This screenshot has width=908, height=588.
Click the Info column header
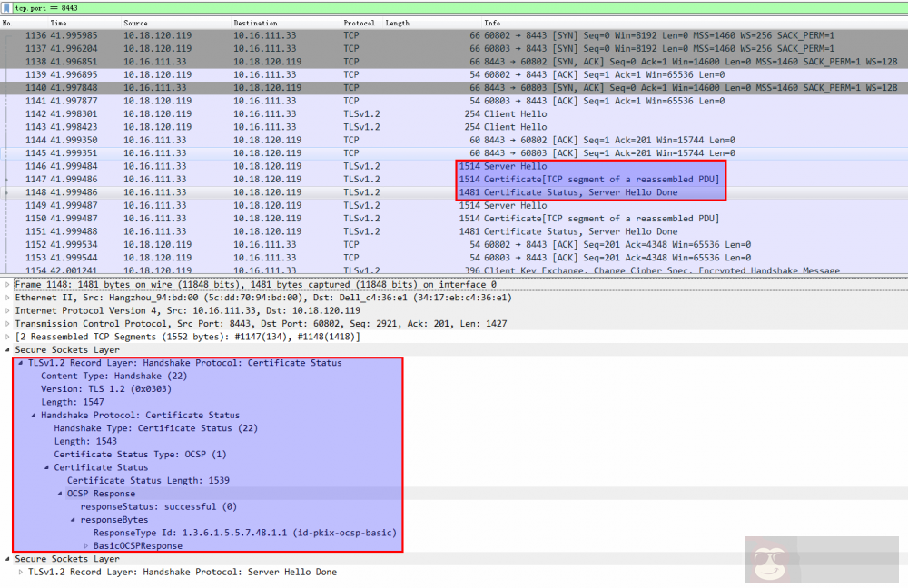tap(492, 23)
